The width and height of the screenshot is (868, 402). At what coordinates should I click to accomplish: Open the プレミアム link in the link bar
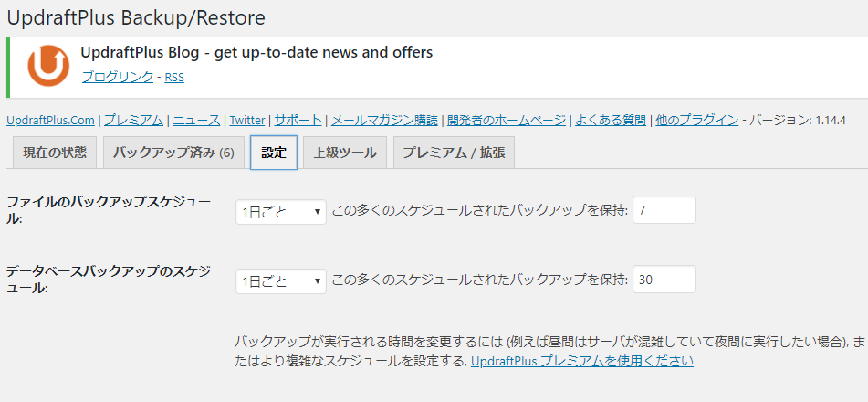click(133, 120)
